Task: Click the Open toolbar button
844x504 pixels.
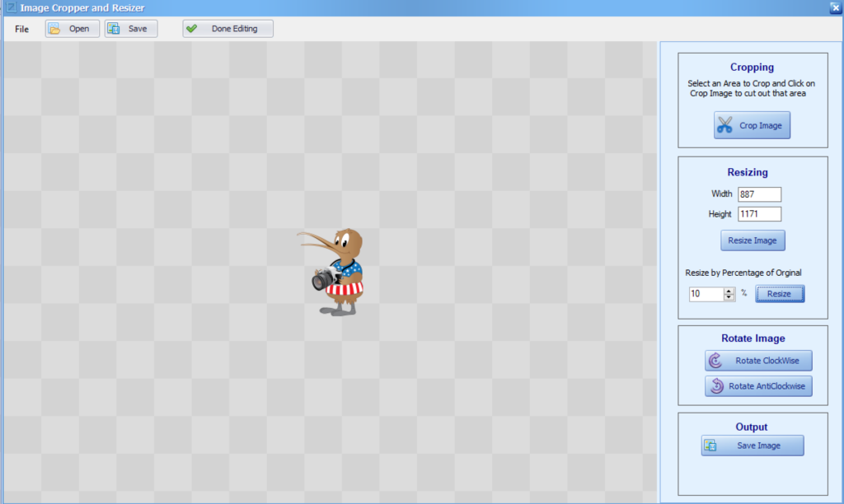Action: pos(73,29)
